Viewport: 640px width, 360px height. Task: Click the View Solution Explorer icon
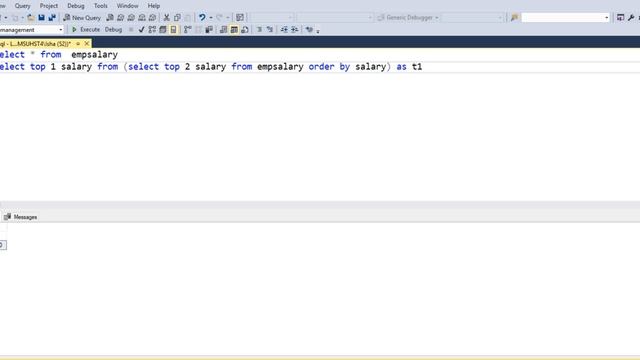[x=638, y=18]
